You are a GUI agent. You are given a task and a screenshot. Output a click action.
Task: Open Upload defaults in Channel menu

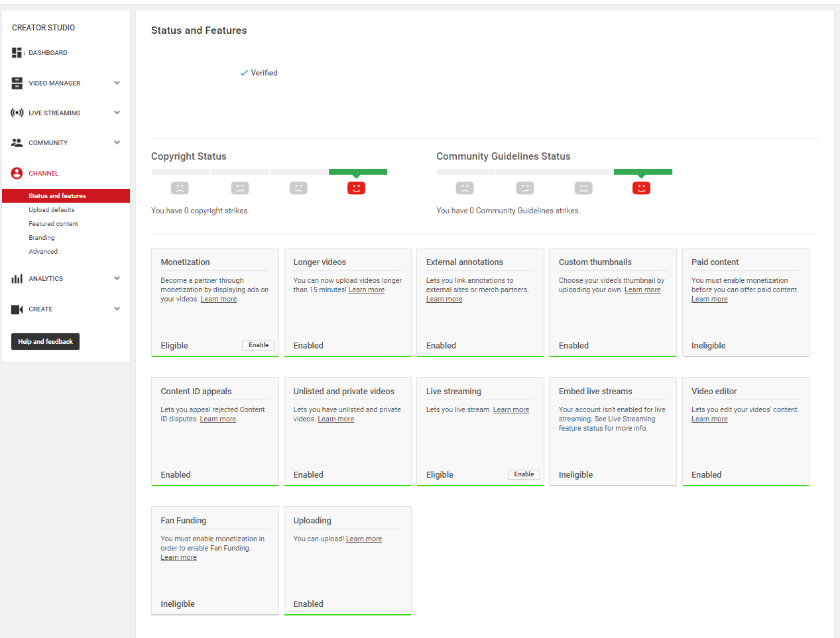[52, 210]
